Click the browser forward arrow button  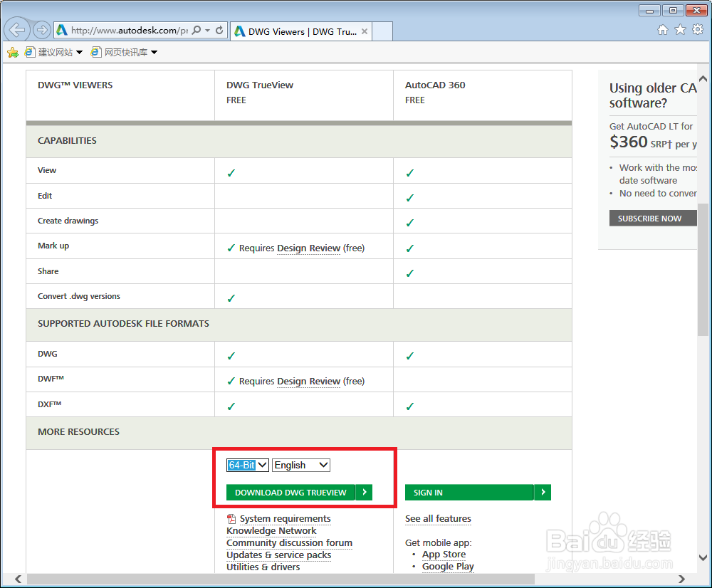[x=42, y=30]
